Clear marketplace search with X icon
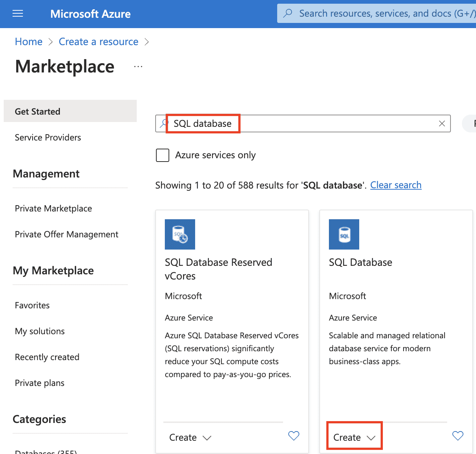The image size is (476, 454). click(442, 123)
